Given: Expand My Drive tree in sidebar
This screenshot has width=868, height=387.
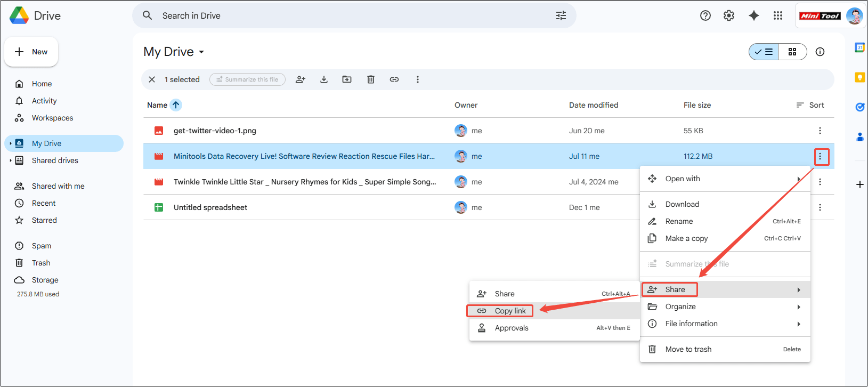Looking at the screenshot, I should [10, 143].
